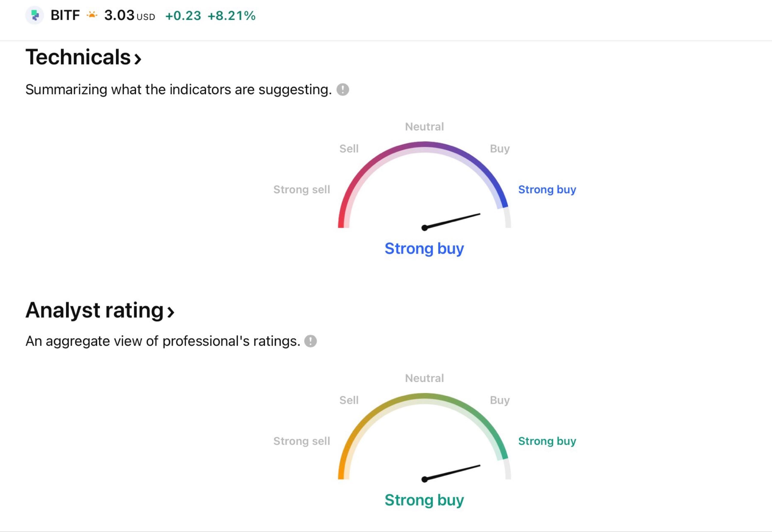
Task: Open the Technicals heading link
Action: pos(78,57)
